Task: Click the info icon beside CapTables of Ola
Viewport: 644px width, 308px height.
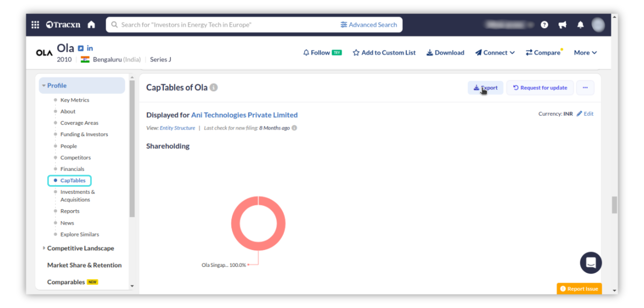Action: pos(214,88)
